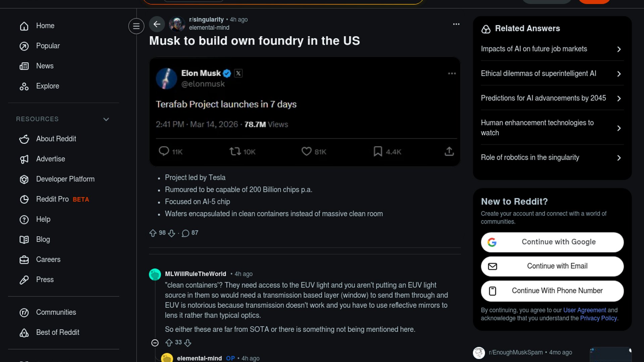The image size is (644, 362).
Task: Expand Role of robotics in the singularity
Action: point(552,158)
